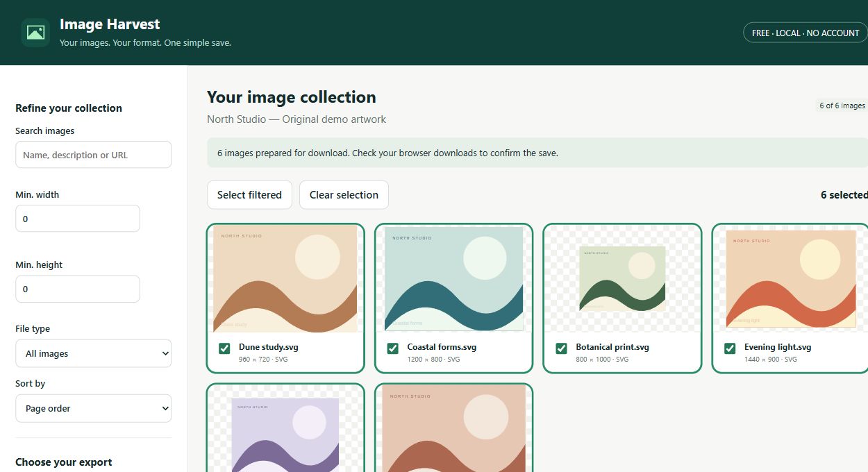Click the Min. width label

coord(37,194)
